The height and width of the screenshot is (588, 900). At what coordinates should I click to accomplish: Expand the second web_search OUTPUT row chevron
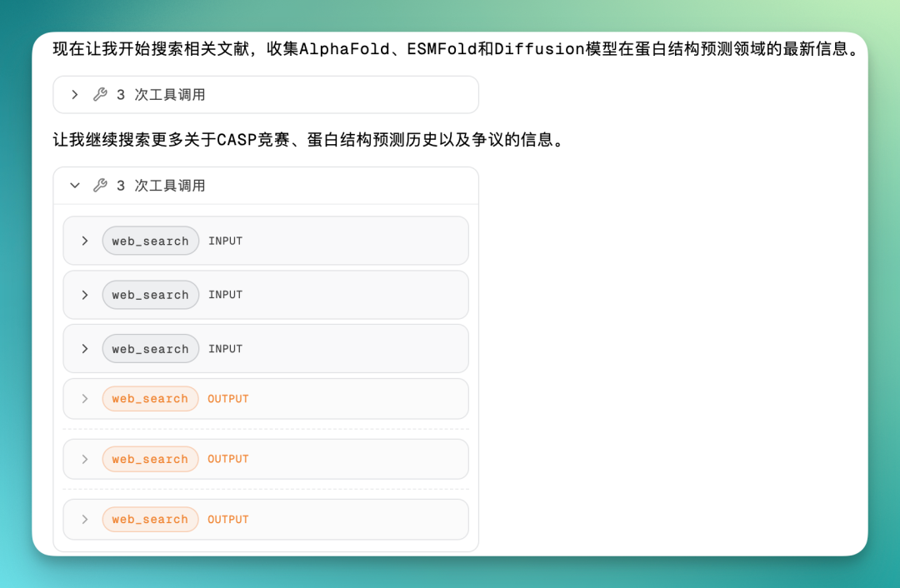[85, 459]
